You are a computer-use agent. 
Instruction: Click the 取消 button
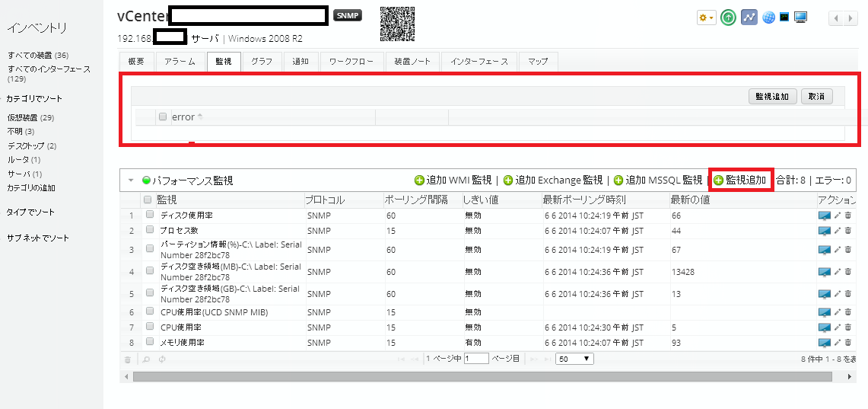[x=816, y=97]
